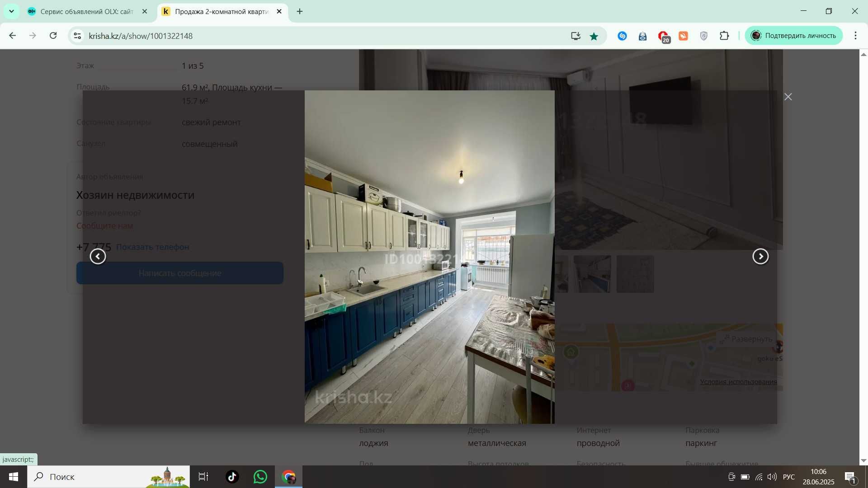This screenshot has width=868, height=488.
Task: Open the shield extension icon
Action: click(x=704, y=36)
